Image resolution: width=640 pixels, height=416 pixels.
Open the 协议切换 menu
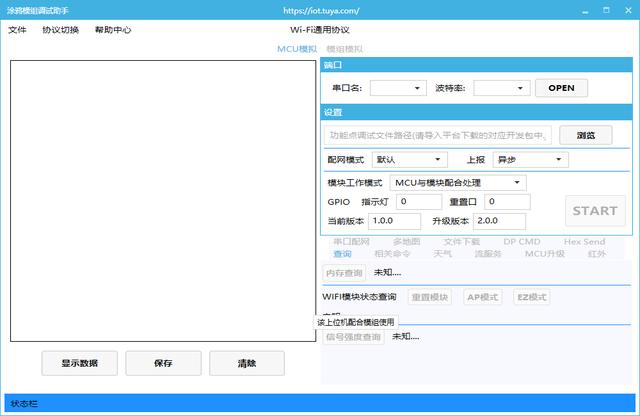tap(60, 30)
